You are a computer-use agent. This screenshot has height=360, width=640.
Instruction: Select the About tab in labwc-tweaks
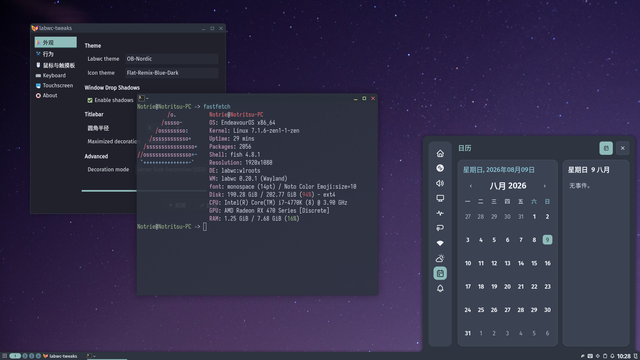pos(56,96)
